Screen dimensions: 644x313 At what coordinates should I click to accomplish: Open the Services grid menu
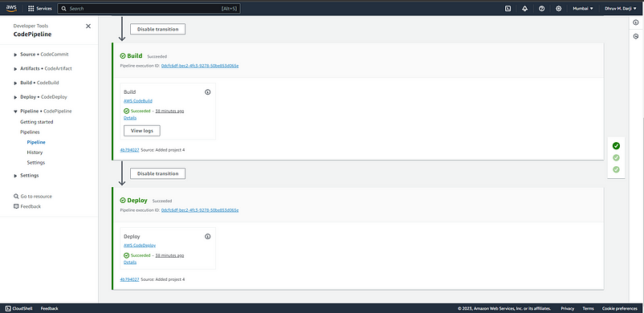click(40, 8)
